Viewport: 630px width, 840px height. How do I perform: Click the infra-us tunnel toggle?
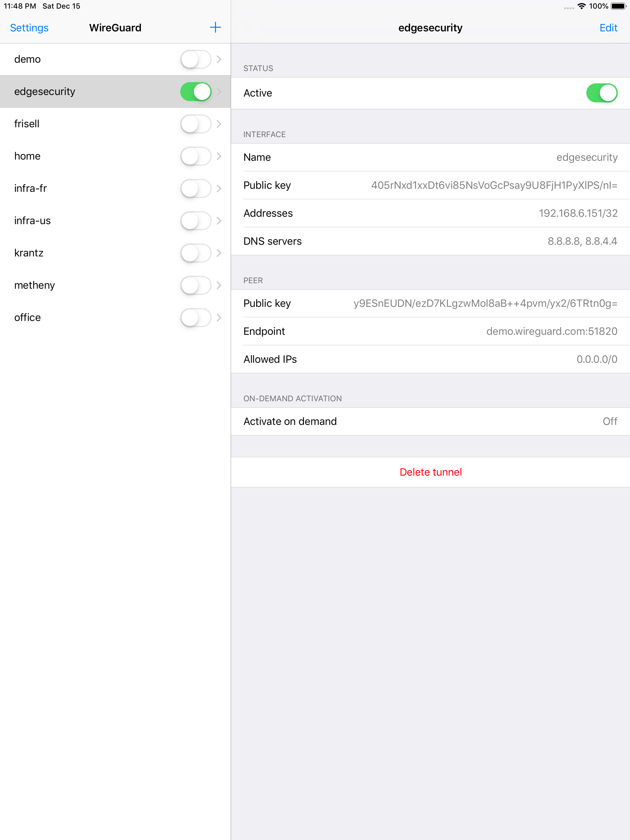(x=195, y=221)
